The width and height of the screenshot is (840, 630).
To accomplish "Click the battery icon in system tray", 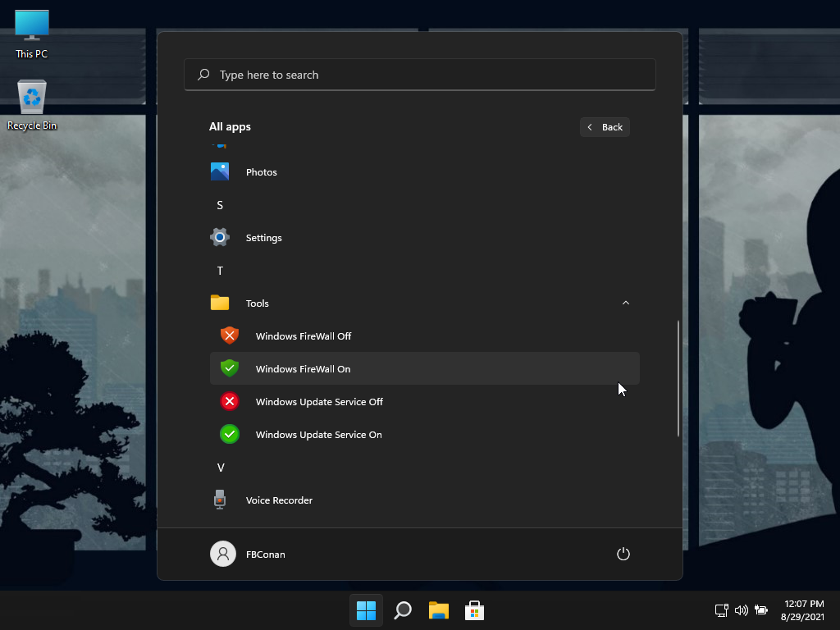I will click(x=761, y=610).
